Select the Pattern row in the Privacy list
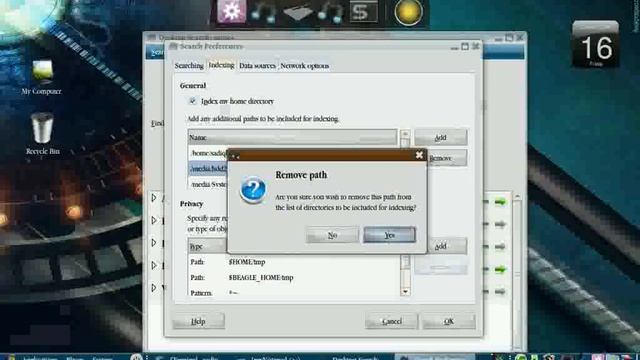The height and width of the screenshot is (360, 640). [294, 292]
